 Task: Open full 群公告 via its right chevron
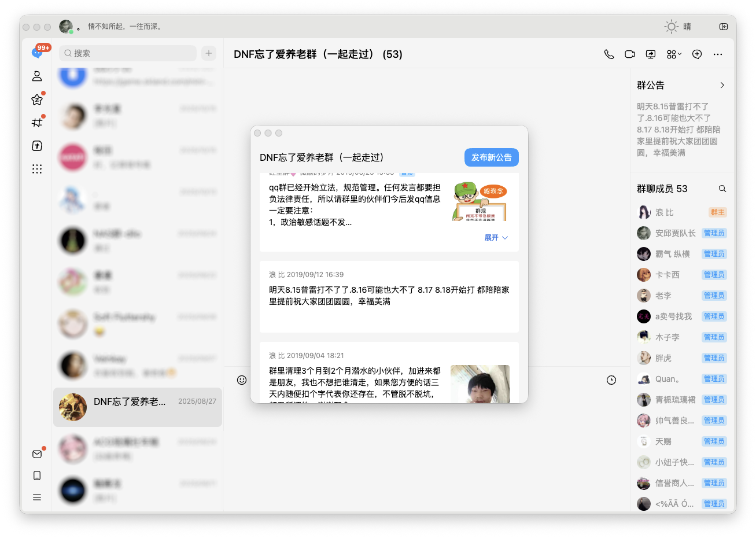pos(722,84)
